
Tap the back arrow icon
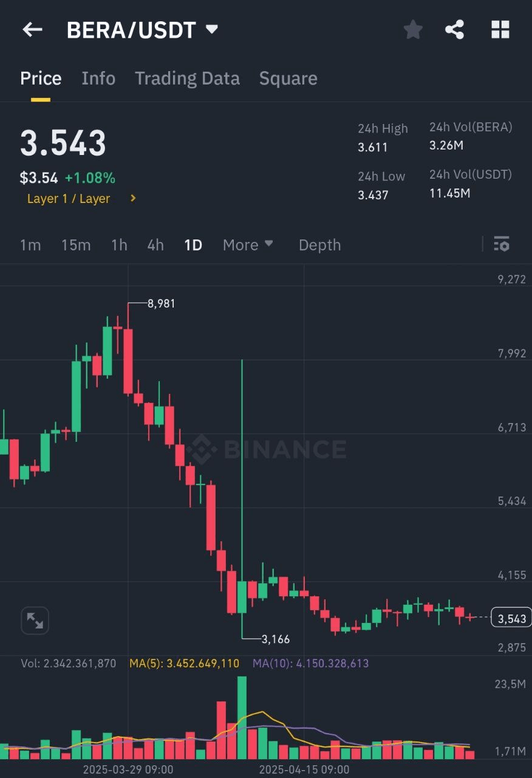click(x=32, y=29)
